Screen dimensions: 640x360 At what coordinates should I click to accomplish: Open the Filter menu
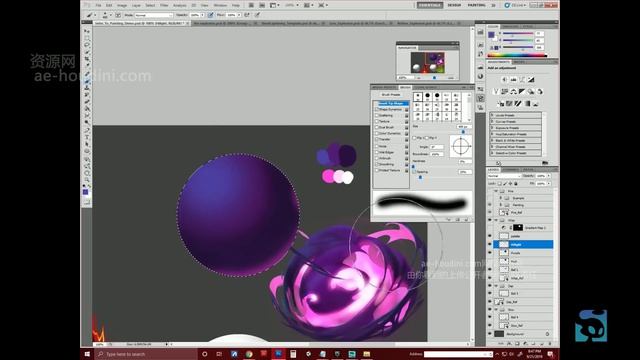pos(164,5)
